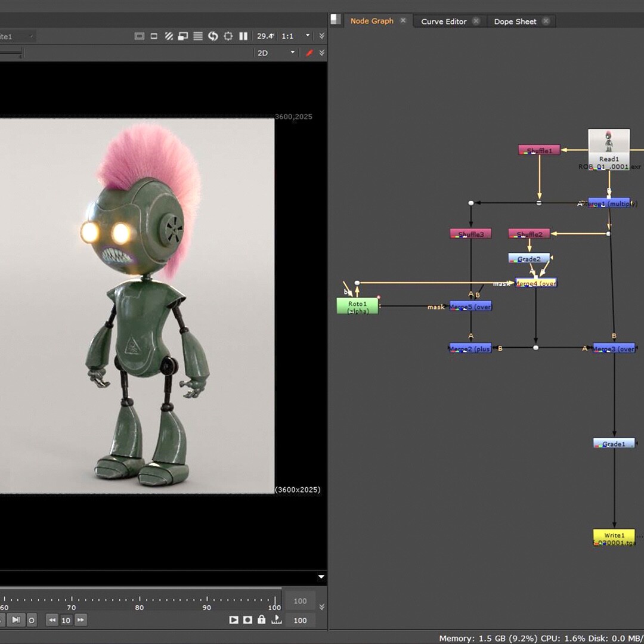Lock the playback range with the padlock icon
Screen dimensions: 644x644
pyautogui.click(x=261, y=620)
